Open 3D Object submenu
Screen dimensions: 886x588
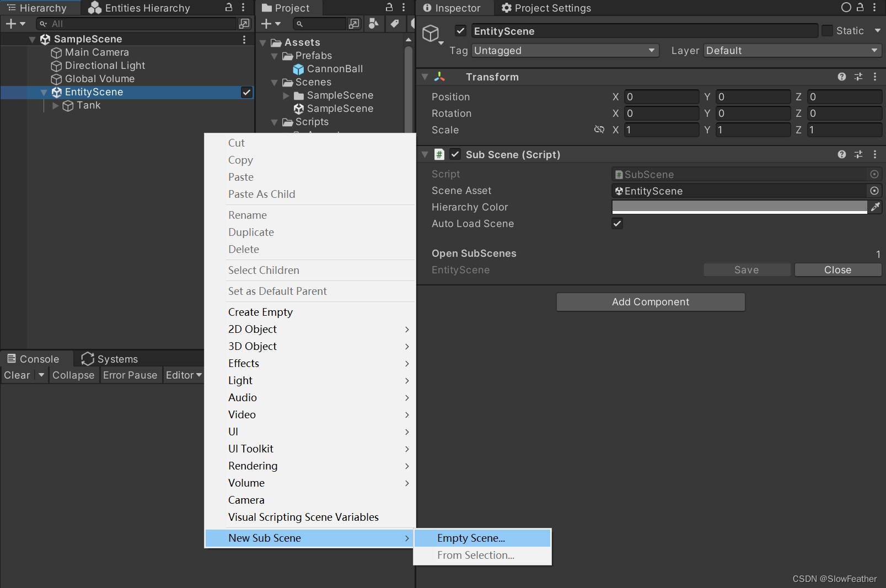point(310,346)
